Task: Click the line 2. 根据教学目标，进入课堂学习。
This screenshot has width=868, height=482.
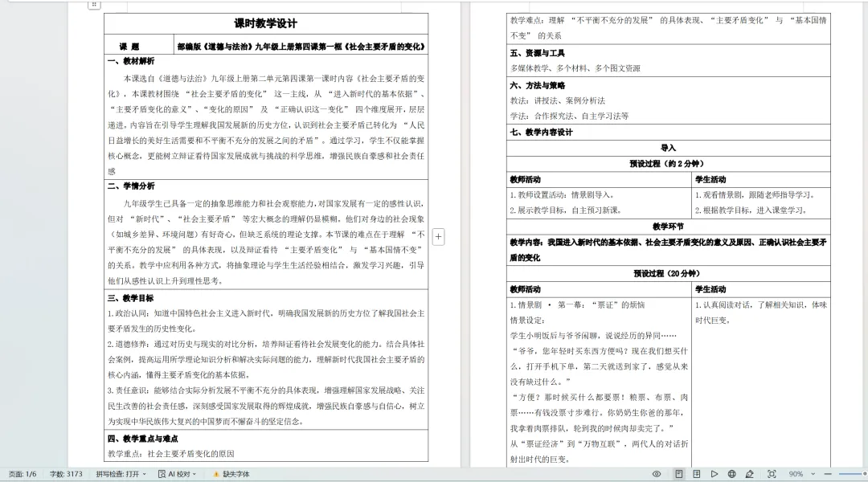Action: 751,210
